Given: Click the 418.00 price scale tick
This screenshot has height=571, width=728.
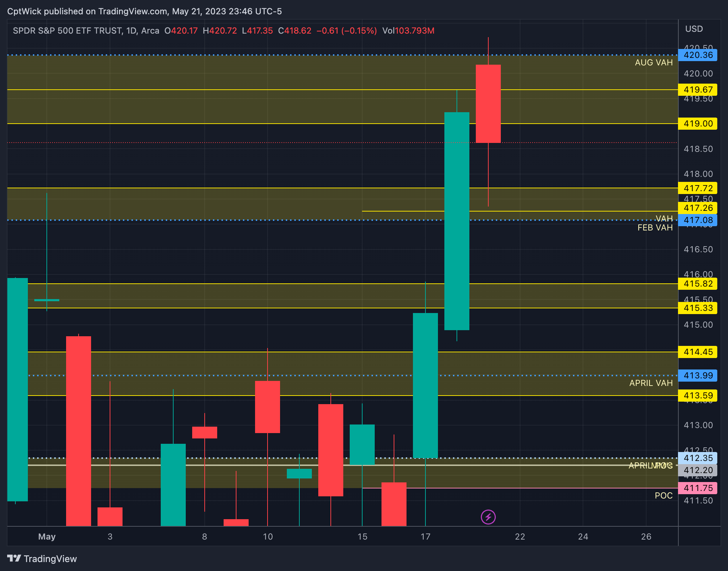Looking at the screenshot, I should 698,174.
